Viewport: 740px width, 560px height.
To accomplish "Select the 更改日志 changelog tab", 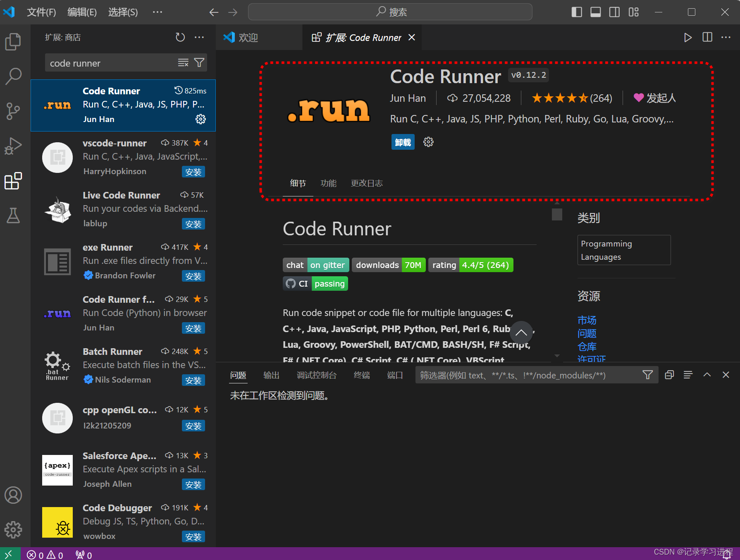I will pyautogui.click(x=367, y=183).
